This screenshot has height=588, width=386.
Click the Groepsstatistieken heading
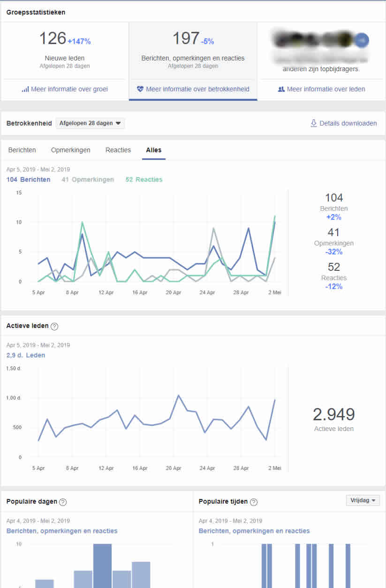pos(36,12)
